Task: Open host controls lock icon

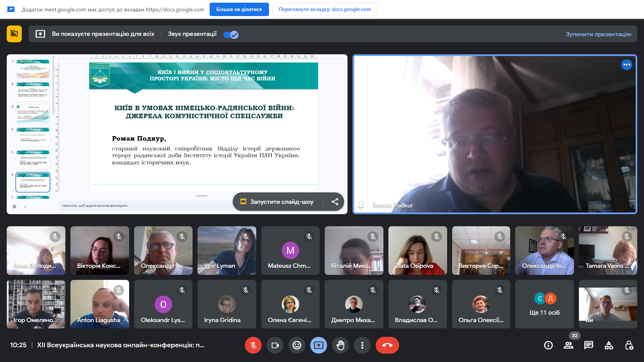Action: pyautogui.click(x=629, y=345)
